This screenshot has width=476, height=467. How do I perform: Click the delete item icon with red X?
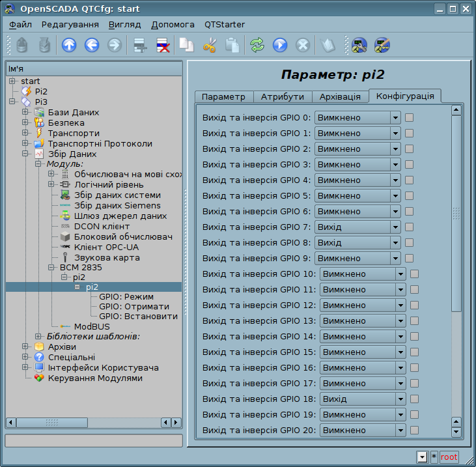click(x=163, y=45)
